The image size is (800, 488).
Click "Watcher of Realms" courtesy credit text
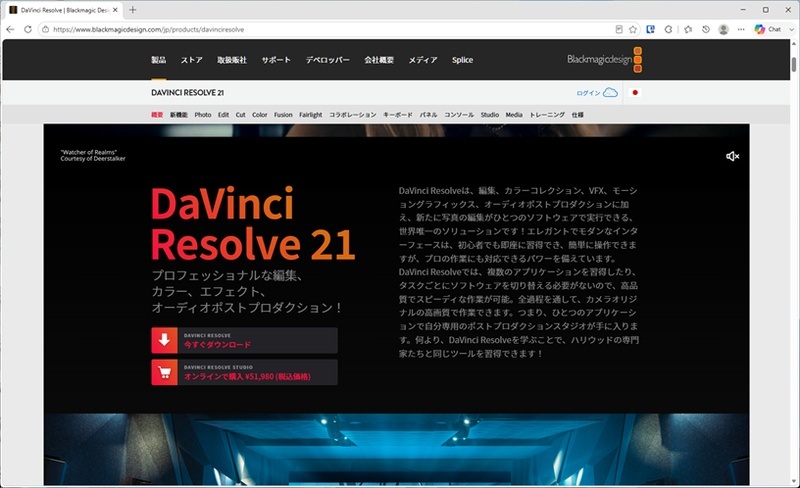pyautogui.click(x=93, y=155)
